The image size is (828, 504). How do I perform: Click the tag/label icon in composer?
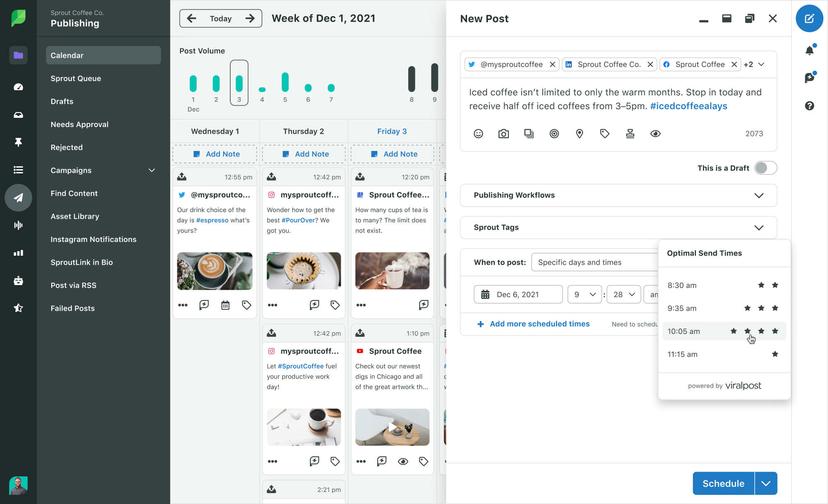[x=604, y=134]
